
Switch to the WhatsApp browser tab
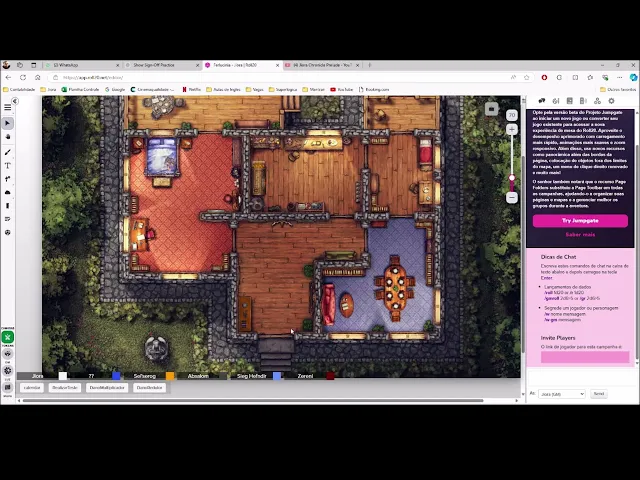[x=82, y=65]
